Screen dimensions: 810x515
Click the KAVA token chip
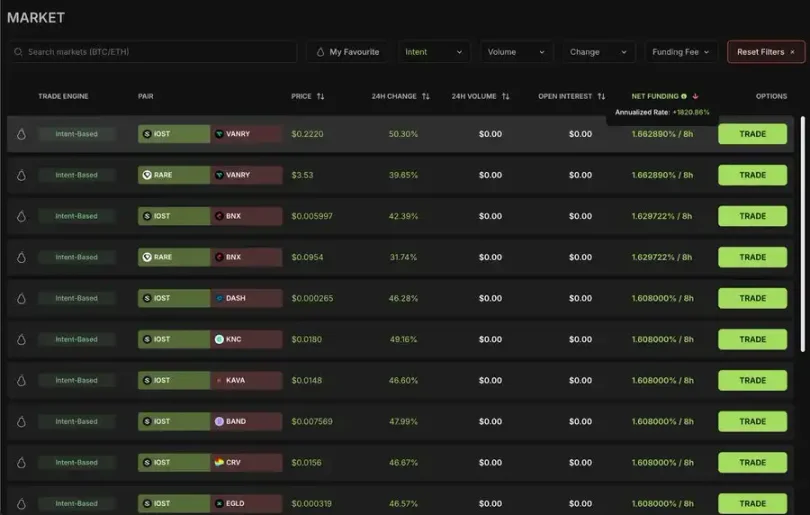click(246, 380)
